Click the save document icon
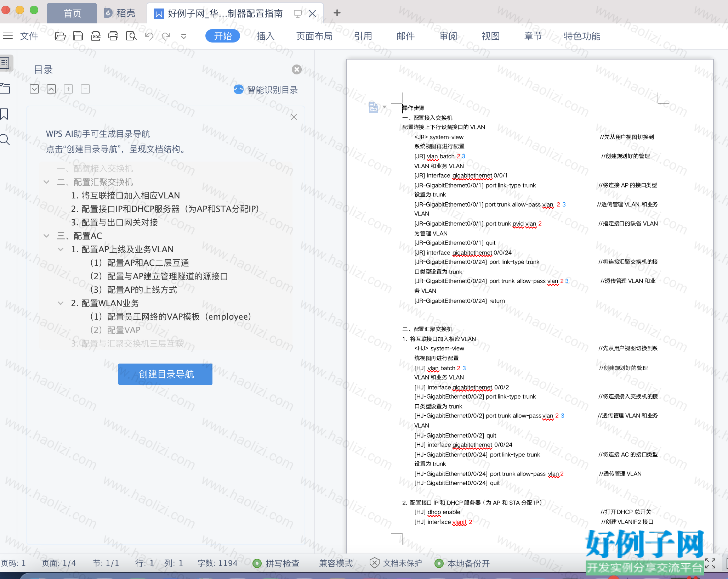This screenshot has width=728, height=579. click(x=78, y=36)
